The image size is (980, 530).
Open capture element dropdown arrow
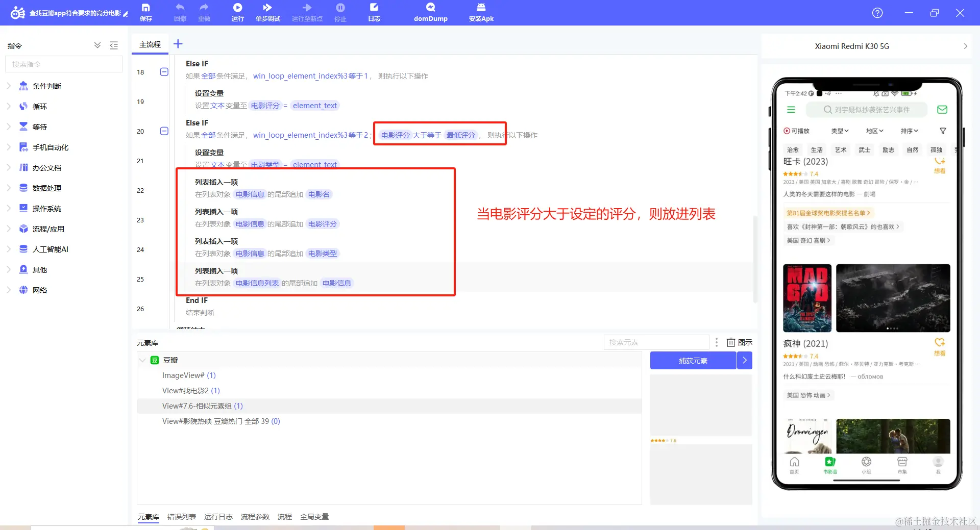[745, 361]
